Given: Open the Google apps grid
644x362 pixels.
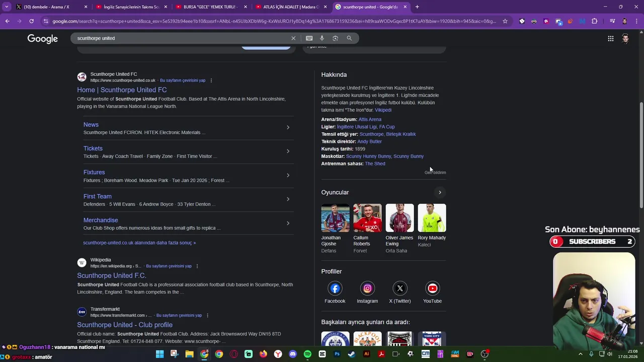Looking at the screenshot, I should click(x=610, y=39).
